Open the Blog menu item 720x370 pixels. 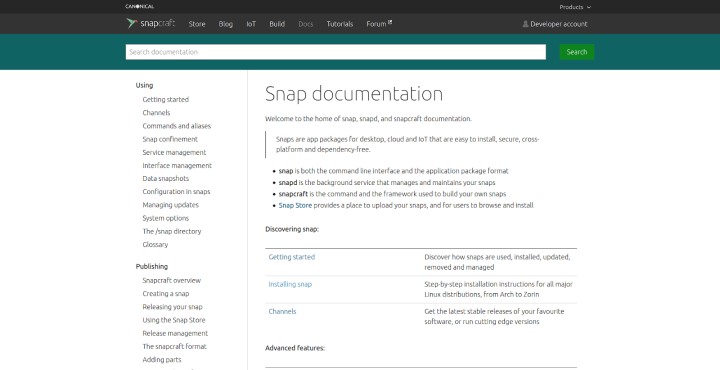225,24
